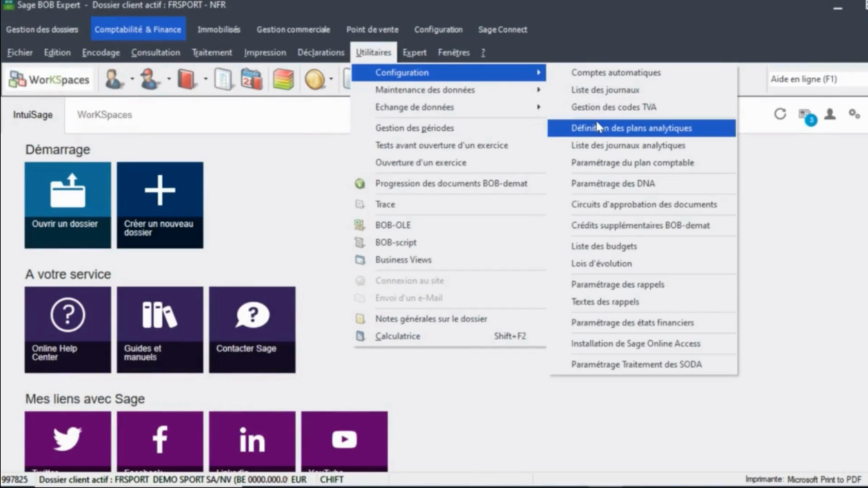
Task: Open news notifications with badge 3
Action: click(x=805, y=115)
